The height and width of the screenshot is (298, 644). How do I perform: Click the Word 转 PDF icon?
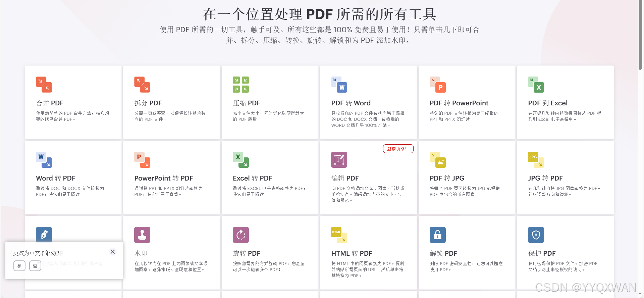pyautogui.click(x=44, y=160)
